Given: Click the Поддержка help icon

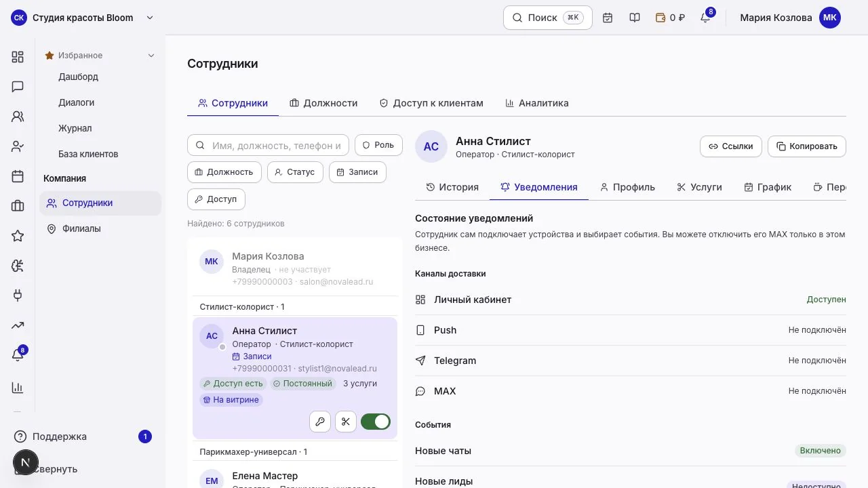Looking at the screenshot, I should click(20, 436).
